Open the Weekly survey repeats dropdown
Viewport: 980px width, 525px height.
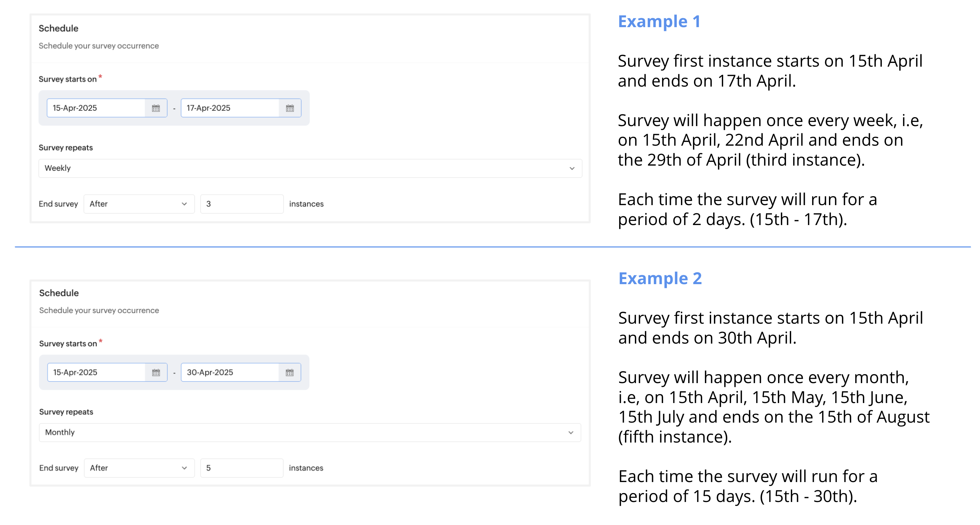pos(310,168)
